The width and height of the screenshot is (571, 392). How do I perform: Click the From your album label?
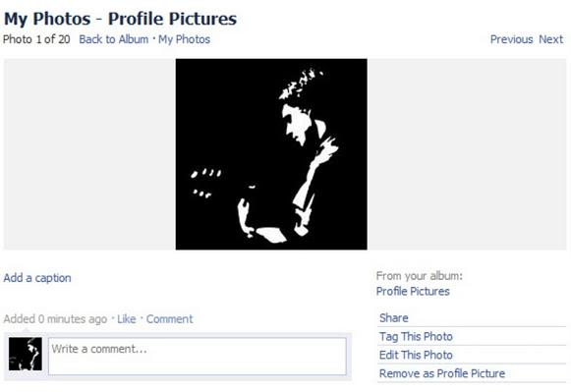point(419,276)
